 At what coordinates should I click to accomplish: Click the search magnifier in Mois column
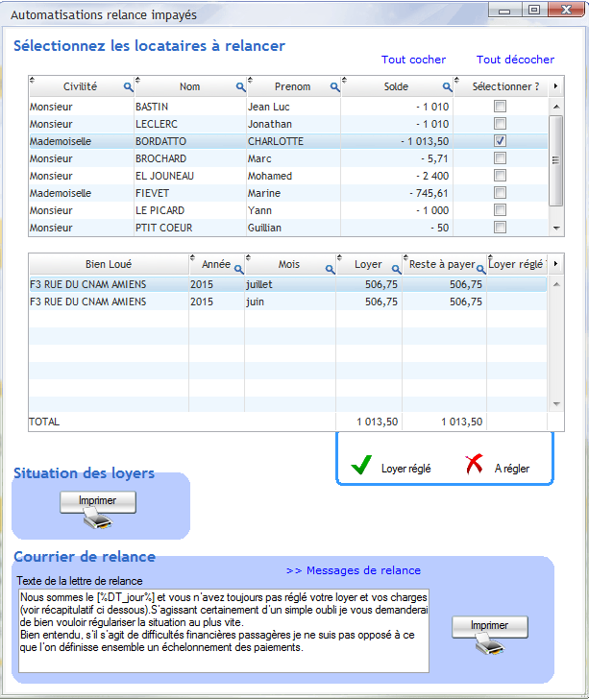point(330,269)
